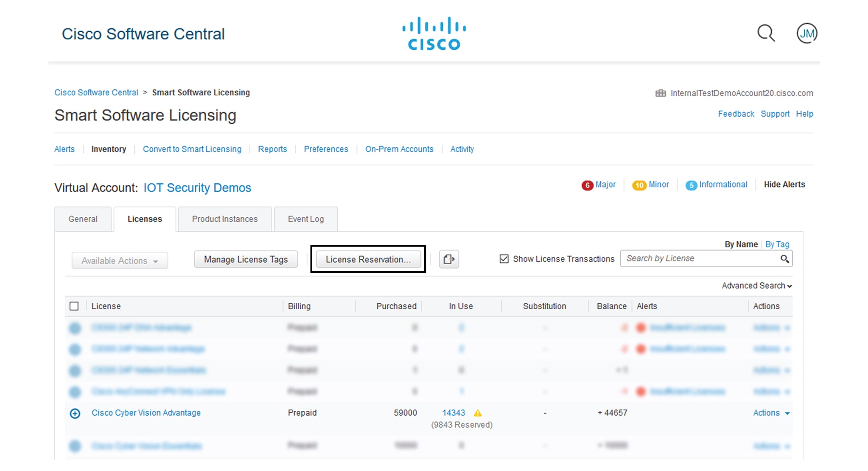The height and width of the screenshot is (471, 868).
Task: Click the Cisco Software Central page title
Action: (x=143, y=34)
